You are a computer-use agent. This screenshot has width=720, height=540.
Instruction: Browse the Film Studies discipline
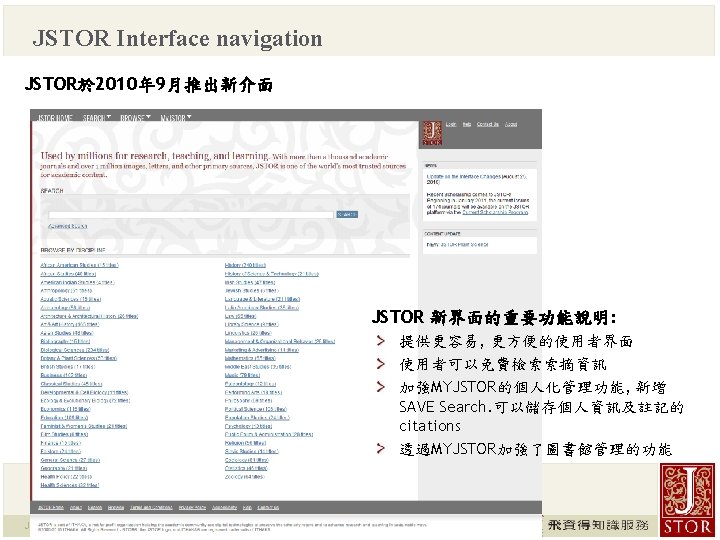click(x=64, y=434)
